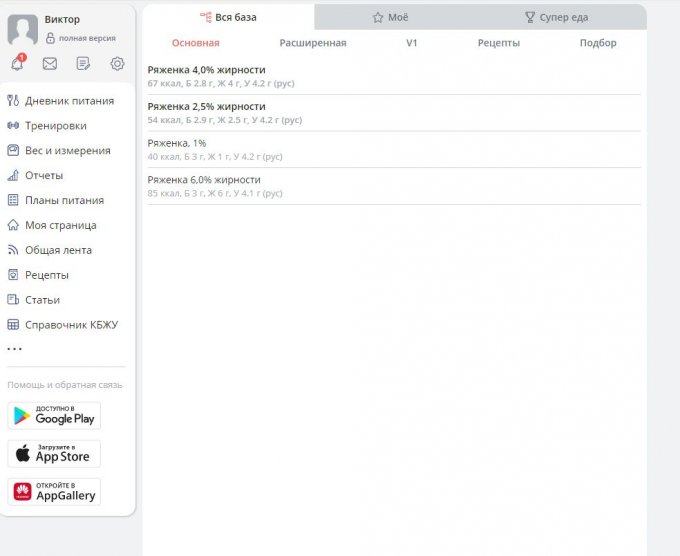Switch to Моё tab

390,18
